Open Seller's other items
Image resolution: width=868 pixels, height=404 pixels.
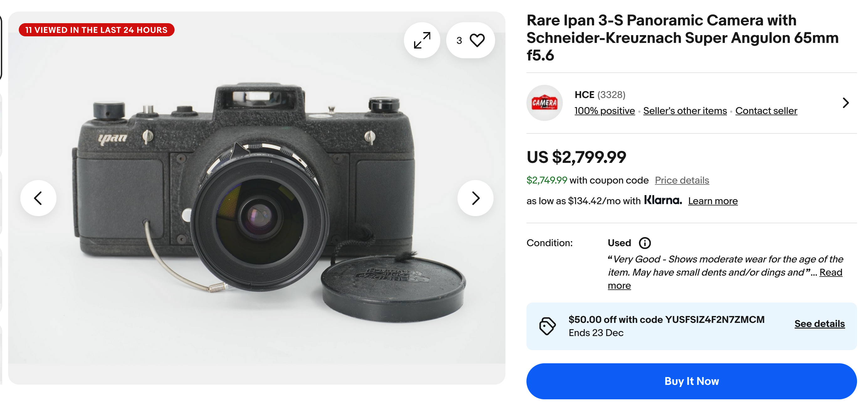pos(685,111)
